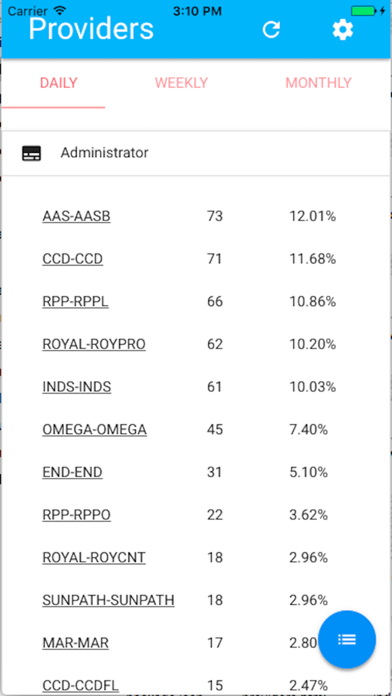The width and height of the screenshot is (392, 696).
Task: Open the INDS-INDS provider link
Action: click(77, 387)
